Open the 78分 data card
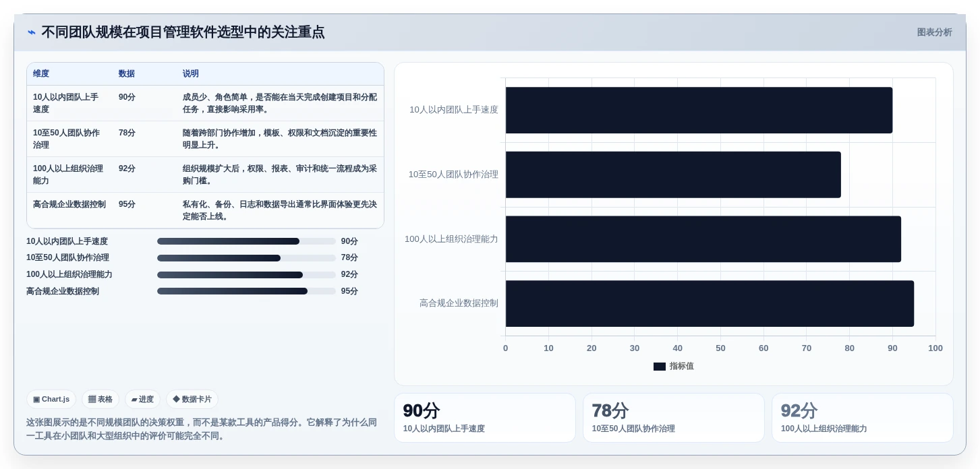This screenshot has width=980, height=469. pyautogui.click(x=674, y=418)
